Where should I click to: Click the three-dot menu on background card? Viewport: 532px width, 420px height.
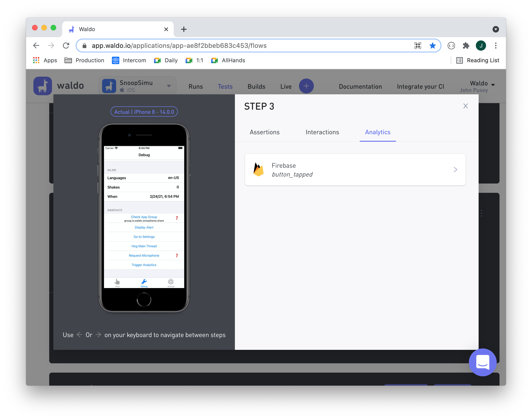tap(481, 213)
